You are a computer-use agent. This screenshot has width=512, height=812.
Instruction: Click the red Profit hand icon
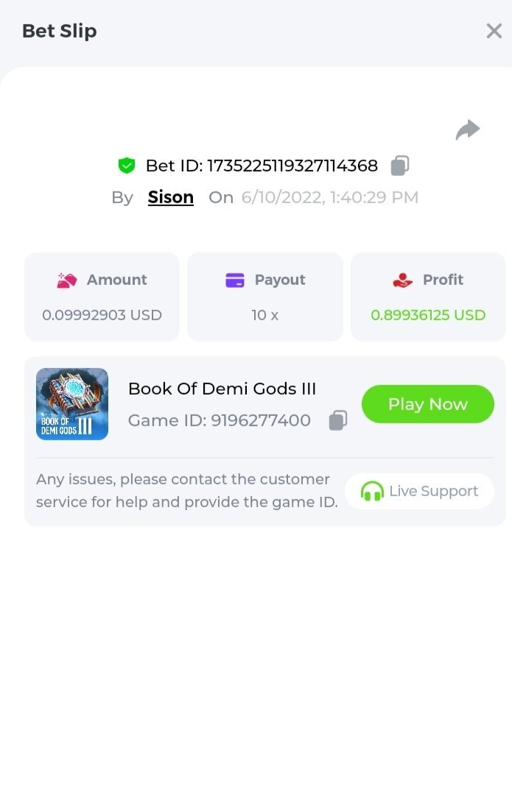403,280
